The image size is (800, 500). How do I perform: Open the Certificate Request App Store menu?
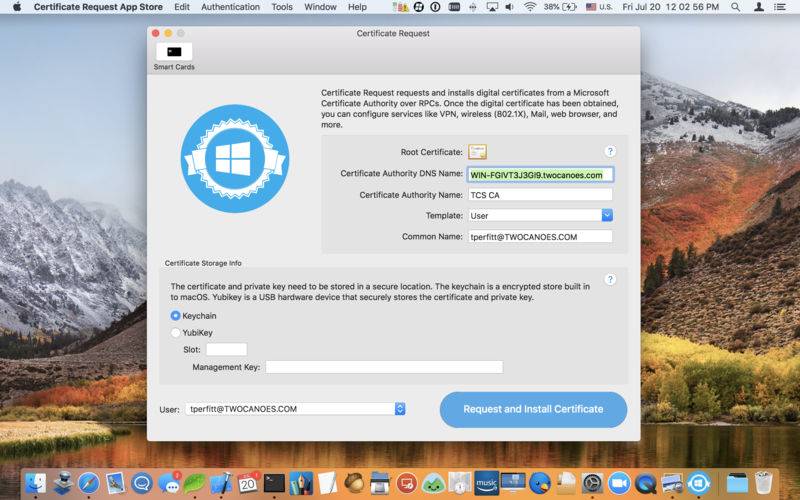[x=98, y=7]
